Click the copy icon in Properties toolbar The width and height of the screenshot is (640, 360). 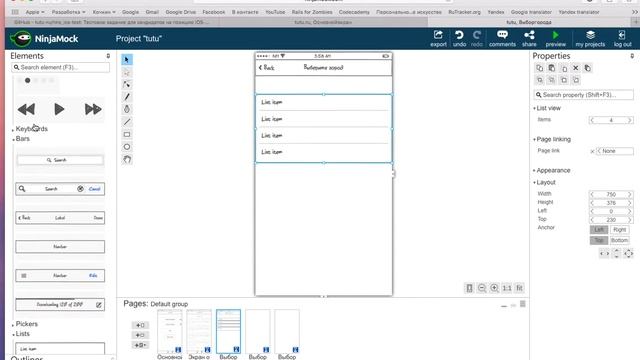click(x=540, y=68)
